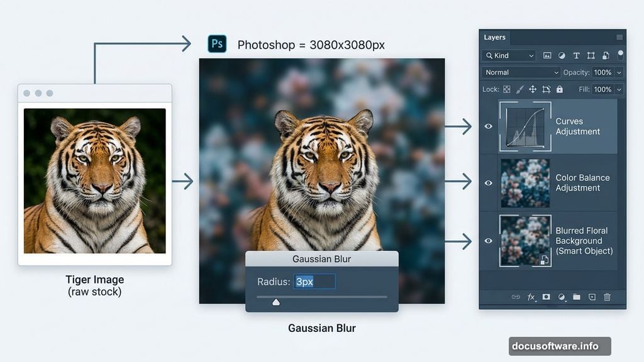Hide the Curves Adjustment layer
The height and width of the screenshot is (362, 644).
coord(488,126)
